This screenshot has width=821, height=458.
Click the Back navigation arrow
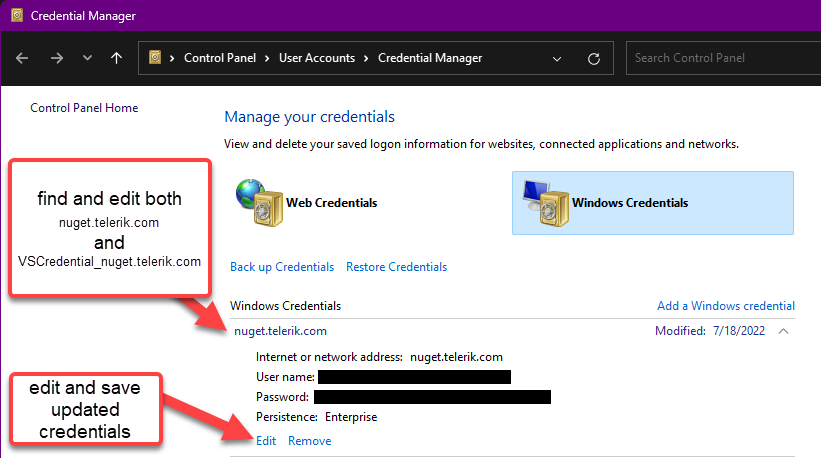22,58
